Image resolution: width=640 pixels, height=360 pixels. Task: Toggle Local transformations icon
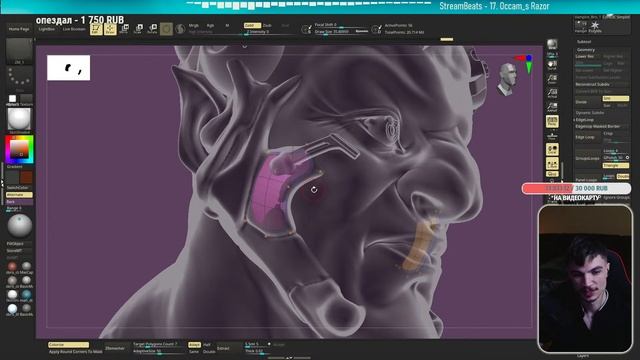[552, 149]
